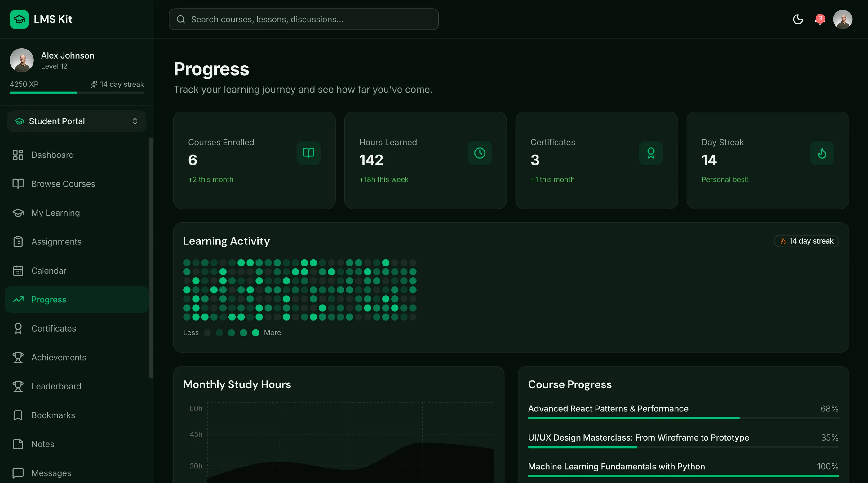868x483 pixels.
Task: Click the 14 day streak badge
Action: pos(806,241)
